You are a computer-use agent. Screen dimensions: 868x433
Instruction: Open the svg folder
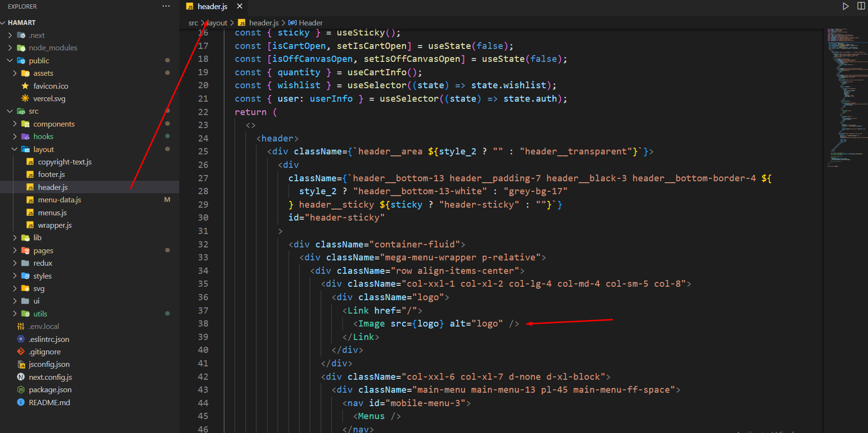[x=39, y=289]
